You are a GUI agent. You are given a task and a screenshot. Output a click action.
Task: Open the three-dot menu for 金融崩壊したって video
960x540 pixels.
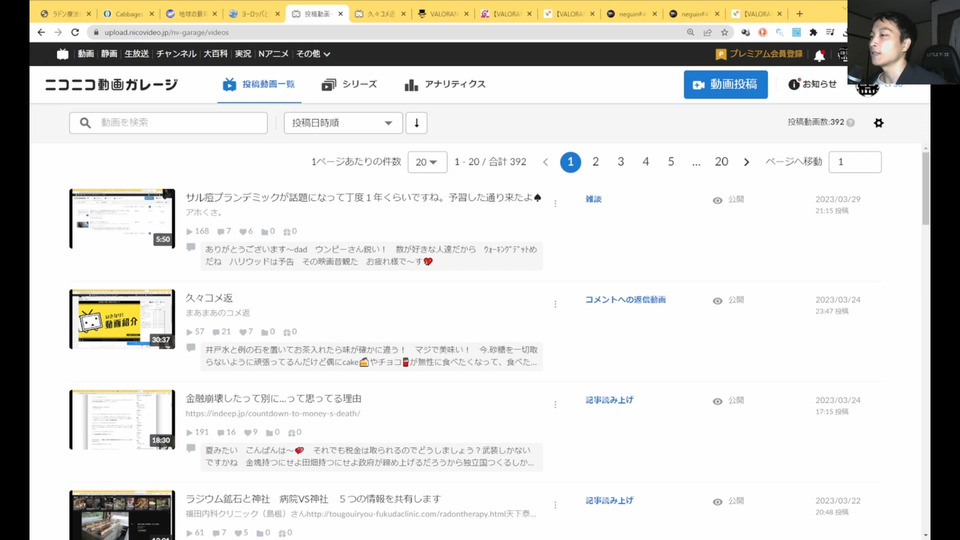555,404
